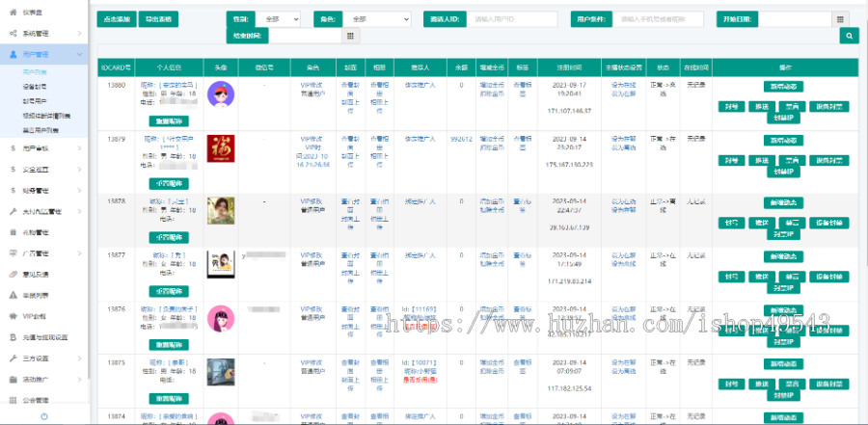Image resolution: width=868 pixels, height=425 pixels.
Task: Click 新增动态 for user 13880
Action: (783, 87)
